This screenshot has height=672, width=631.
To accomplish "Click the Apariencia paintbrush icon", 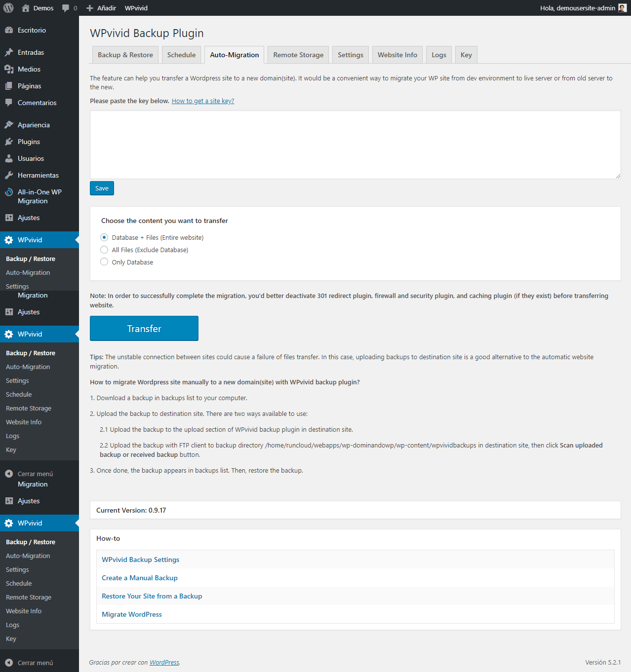I will click(x=9, y=125).
